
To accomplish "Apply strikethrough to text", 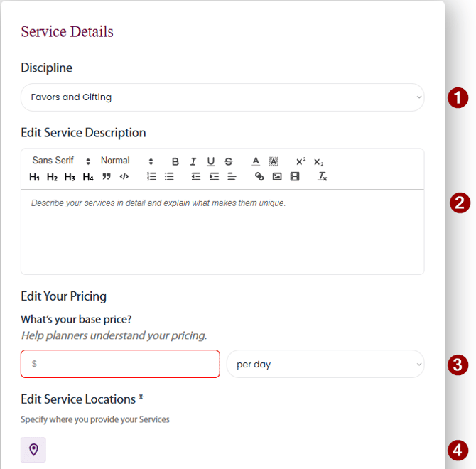I will [x=228, y=161].
